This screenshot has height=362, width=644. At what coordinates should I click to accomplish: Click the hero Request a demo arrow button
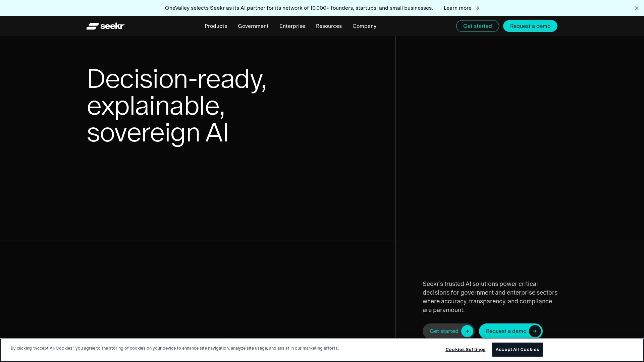[x=511, y=331]
